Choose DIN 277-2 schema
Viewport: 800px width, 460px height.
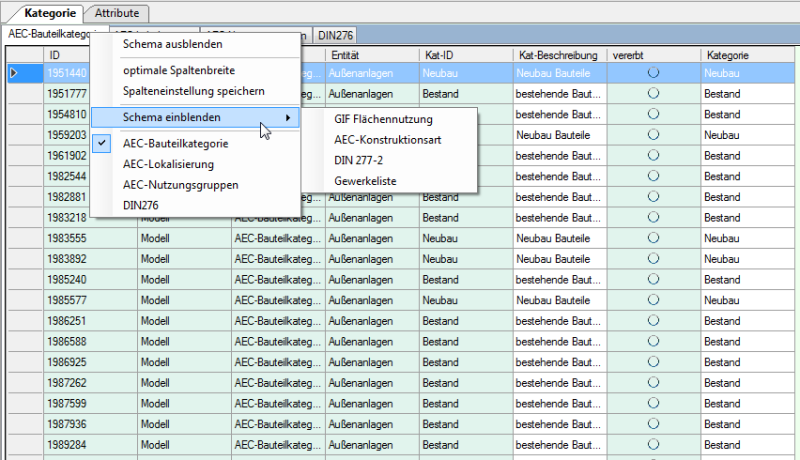[x=358, y=160]
